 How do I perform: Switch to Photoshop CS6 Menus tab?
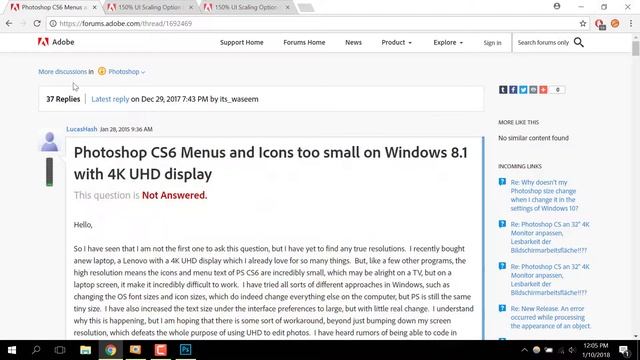[x=52, y=7]
